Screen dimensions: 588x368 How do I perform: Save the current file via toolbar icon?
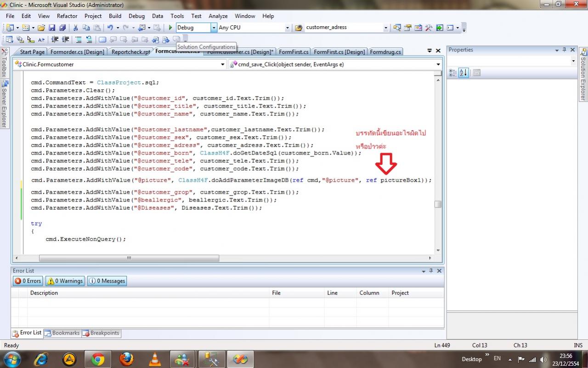(x=52, y=28)
